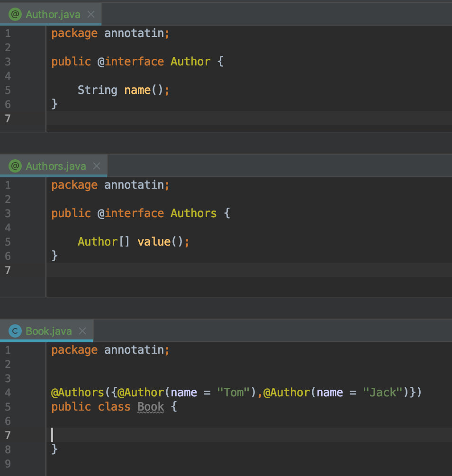Switch to the Author.java tab
The height and width of the screenshot is (476, 452).
[52, 14]
